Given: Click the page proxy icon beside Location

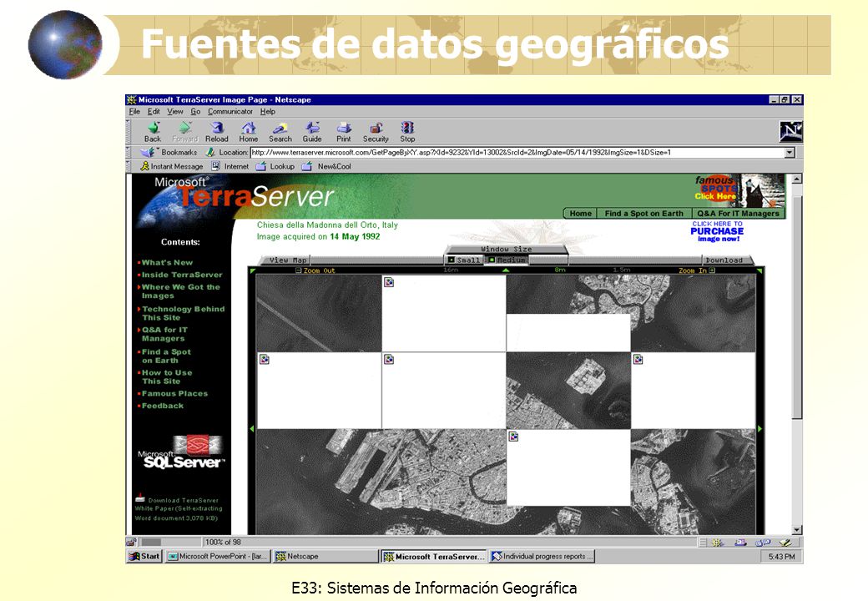Looking at the screenshot, I should (x=210, y=152).
